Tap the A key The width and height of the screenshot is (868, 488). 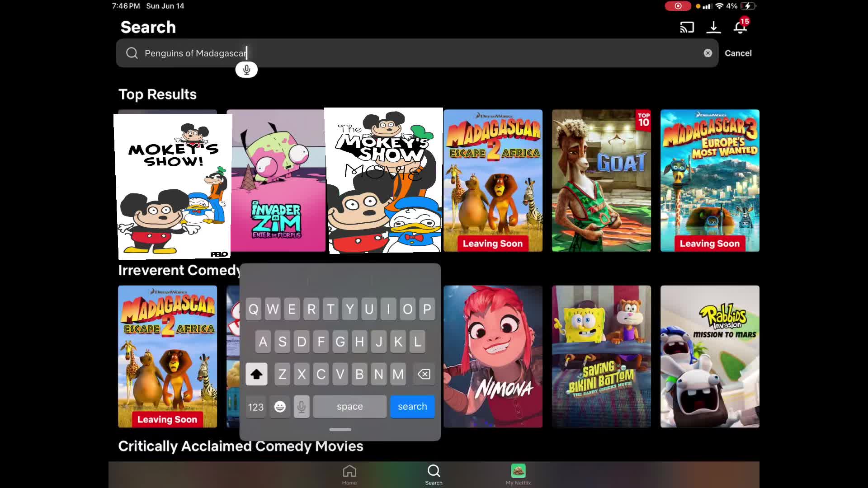coord(263,342)
